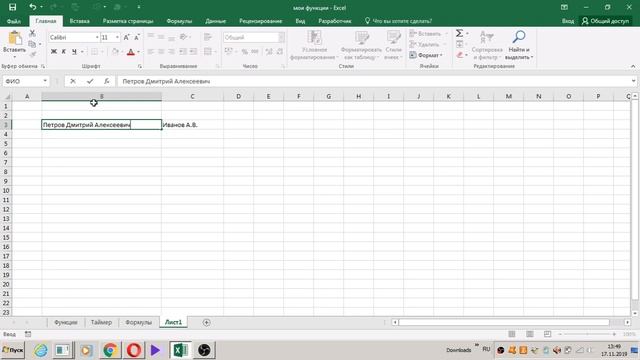
Task: Select the Формулы sheet tab
Action: 138,322
